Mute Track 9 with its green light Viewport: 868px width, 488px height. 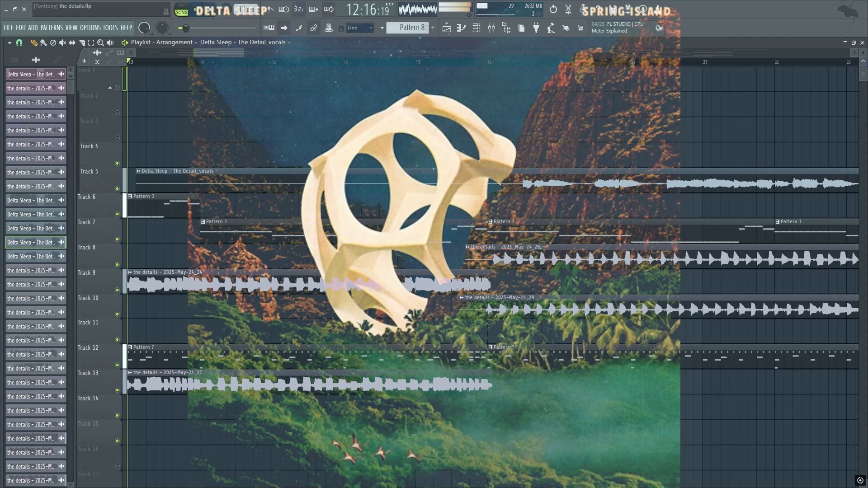tap(117, 290)
